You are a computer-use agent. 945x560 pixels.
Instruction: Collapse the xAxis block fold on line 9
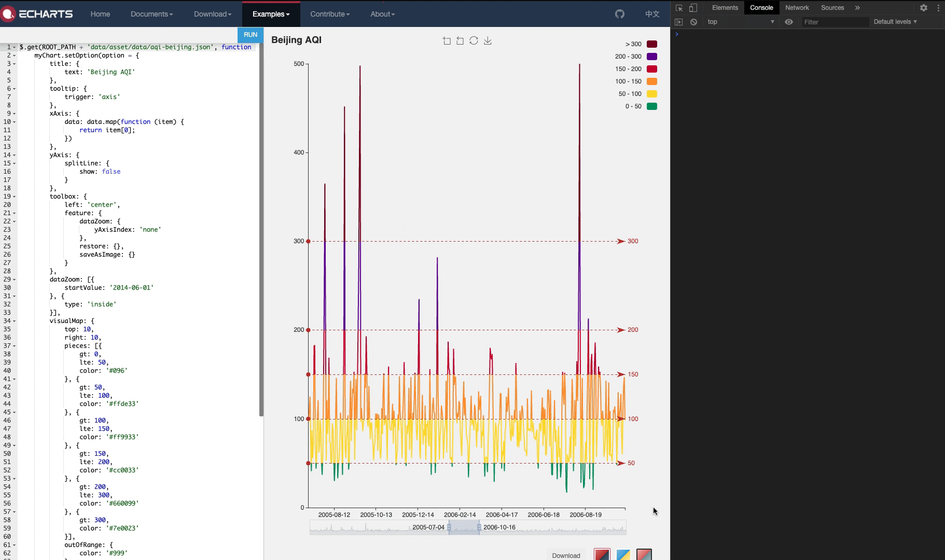15,114
